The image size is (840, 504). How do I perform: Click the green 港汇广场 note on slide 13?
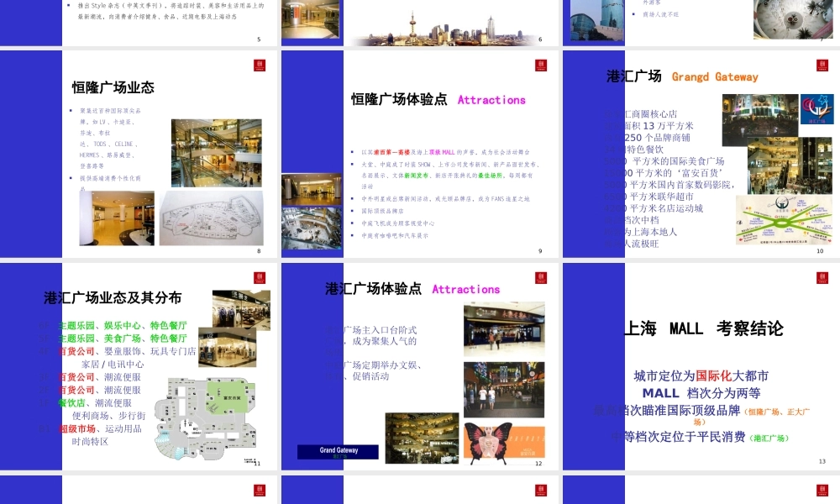(769, 438)
